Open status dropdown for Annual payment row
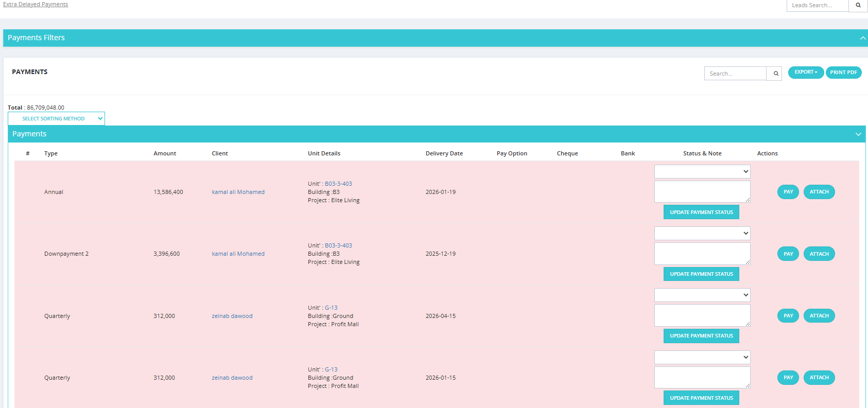The width and height of the screenshot is (868, 408). click(702, 171)
